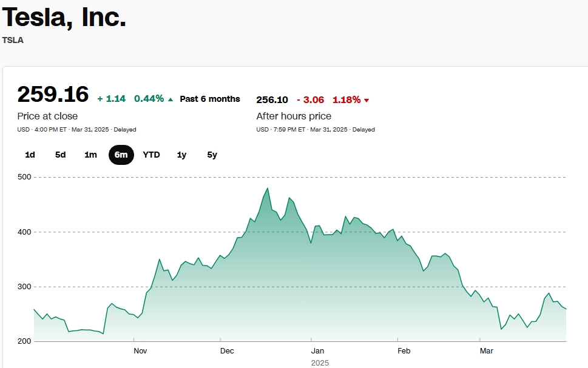
Task: Click the 259.16 closing price
Action: coord(53,95)
